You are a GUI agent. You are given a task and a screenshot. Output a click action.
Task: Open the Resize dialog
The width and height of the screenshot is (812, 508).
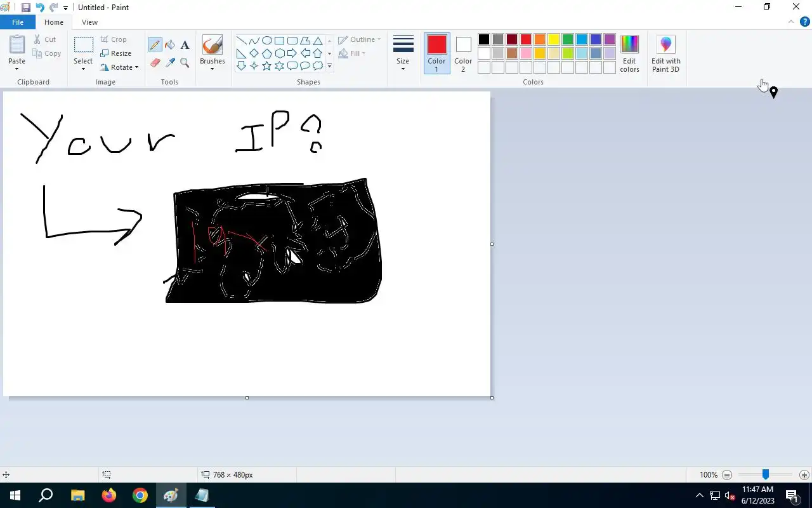pos(115,53)
